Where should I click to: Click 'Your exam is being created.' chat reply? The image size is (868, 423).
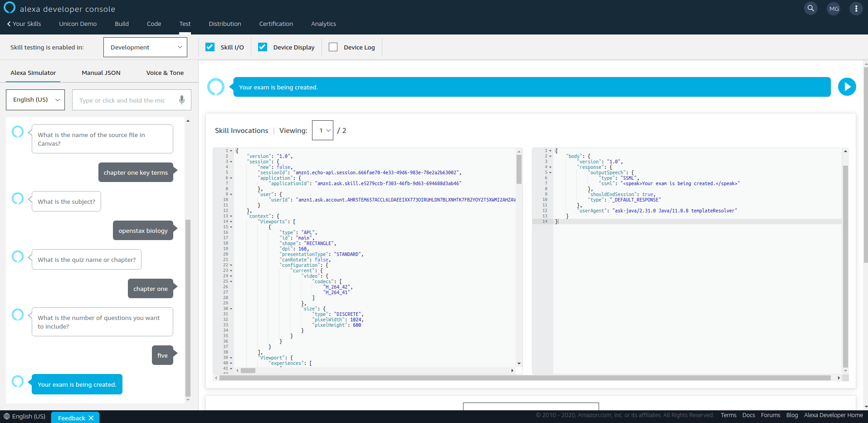click(77, 384)
